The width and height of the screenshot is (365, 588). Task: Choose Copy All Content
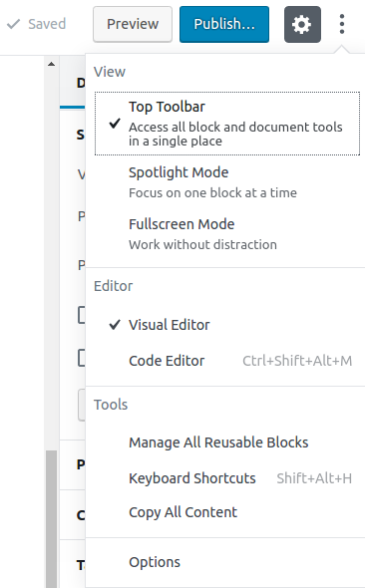coord(227,512)
